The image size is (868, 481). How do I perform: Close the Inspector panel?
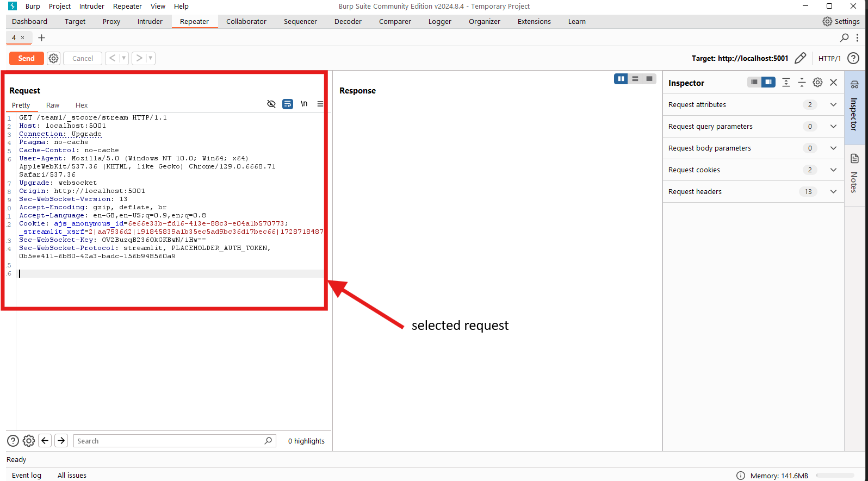[833, 82]
